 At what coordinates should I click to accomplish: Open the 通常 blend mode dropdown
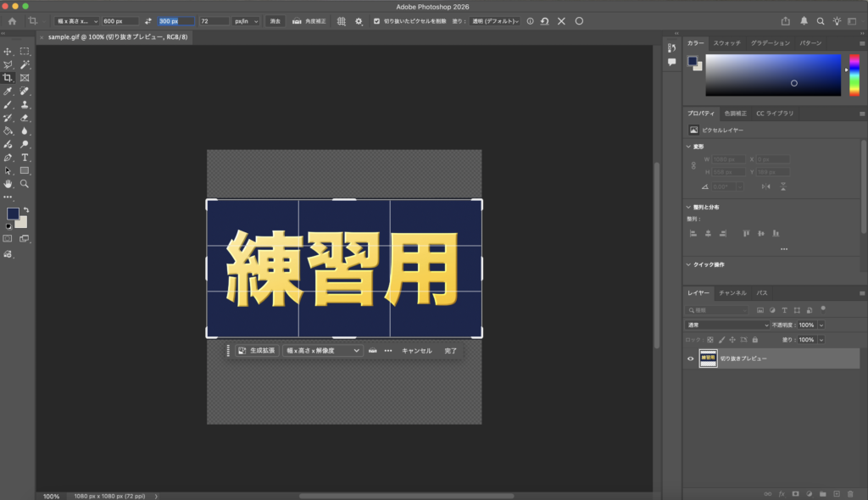click(726, 325)
